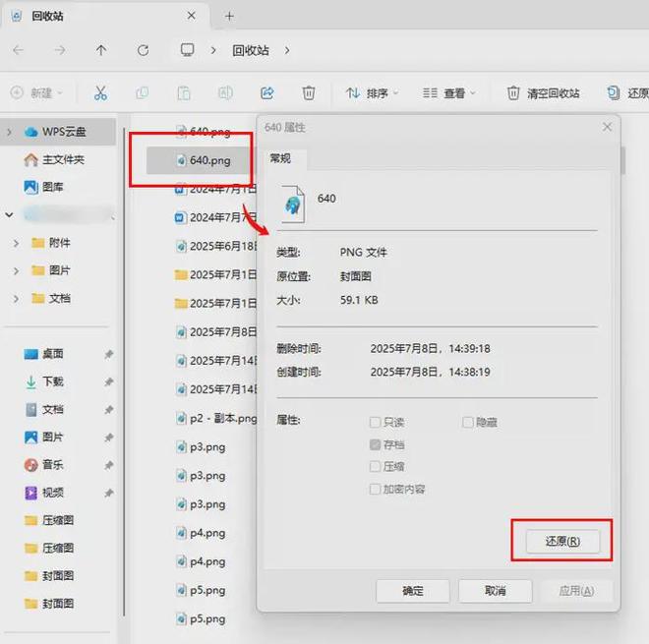Click the refresh icon in navigation bar
This screenshot has width=649, height=644.
(x=144, y=50)
